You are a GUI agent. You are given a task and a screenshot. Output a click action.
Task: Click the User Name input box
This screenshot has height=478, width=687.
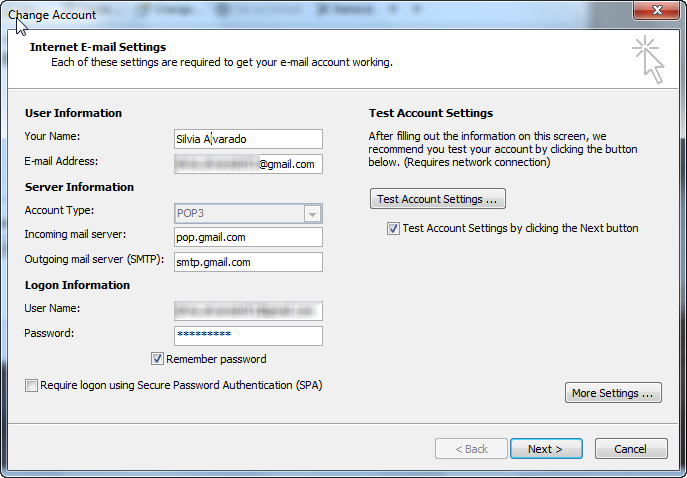pos(248,311)
